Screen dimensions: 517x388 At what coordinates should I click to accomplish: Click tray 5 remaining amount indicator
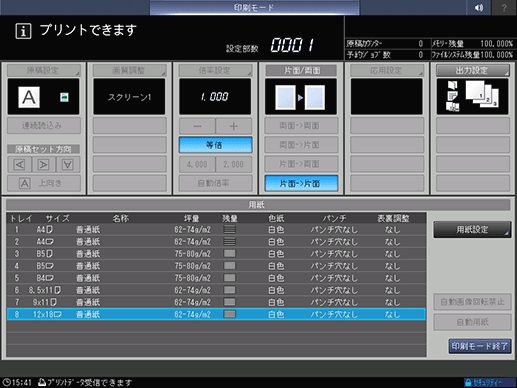(x=230, y=278)
